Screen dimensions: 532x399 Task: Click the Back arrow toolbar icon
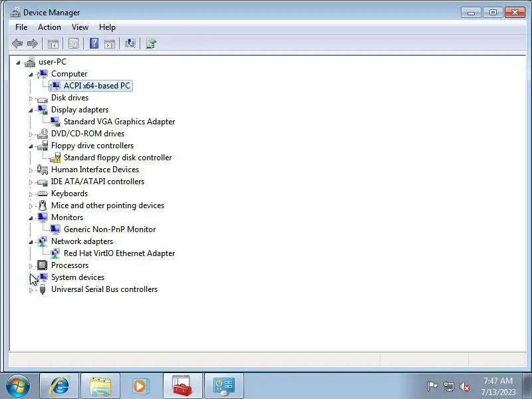(17, 43)
